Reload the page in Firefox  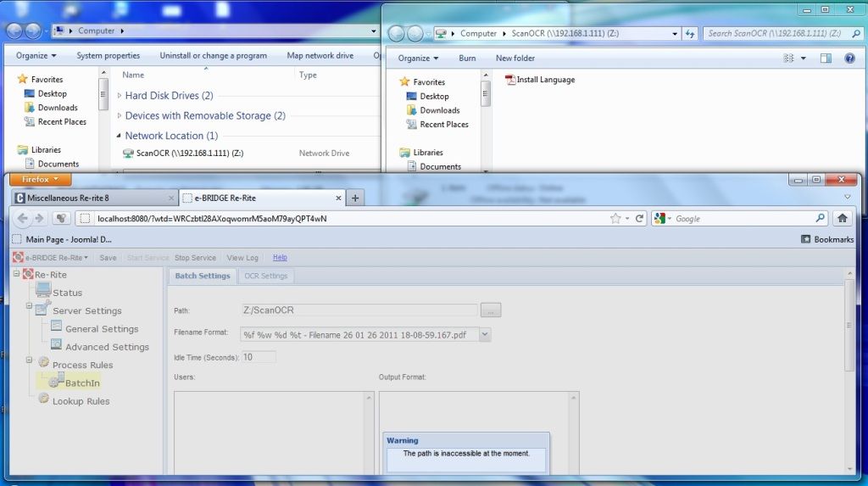pos(639,218)
